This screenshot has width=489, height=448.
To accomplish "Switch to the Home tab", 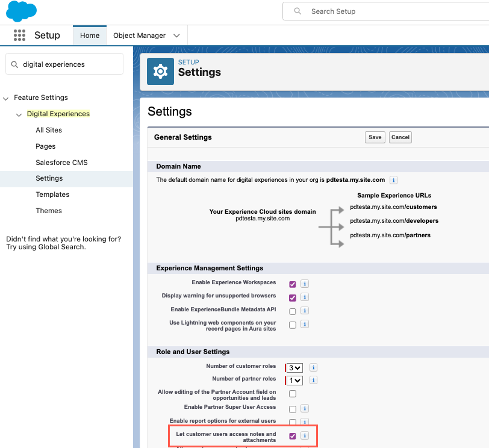I will click(90, 36).
